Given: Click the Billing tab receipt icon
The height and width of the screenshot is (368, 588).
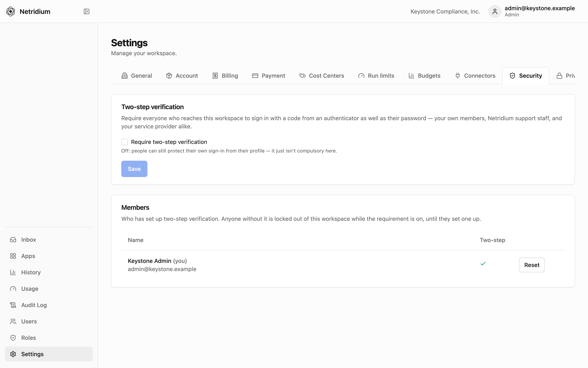Looking at the screenshot, I should tap(215, 76).
